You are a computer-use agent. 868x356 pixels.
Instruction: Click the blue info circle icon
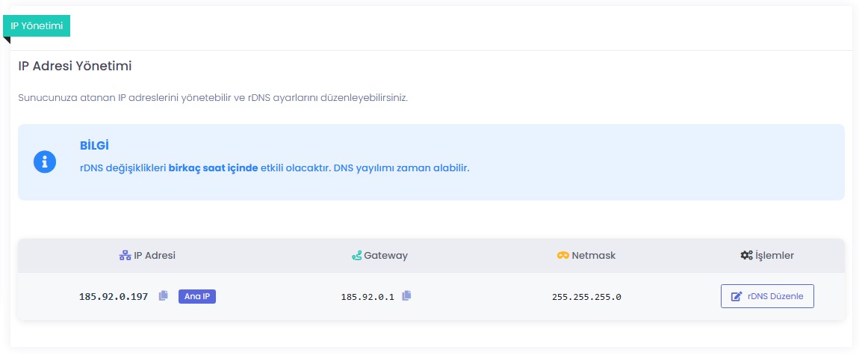click(x=45, y=162)
